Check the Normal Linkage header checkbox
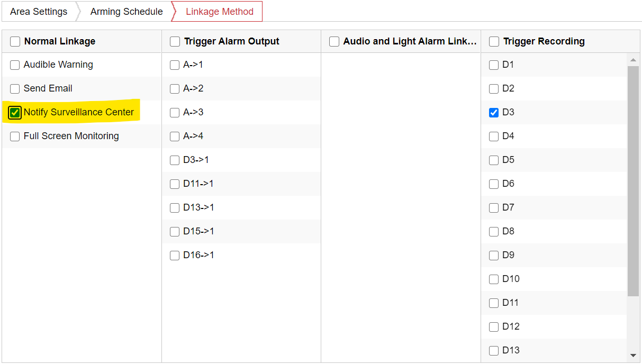The height and width of the screenshot is (364, 642). tap(15, 41)
